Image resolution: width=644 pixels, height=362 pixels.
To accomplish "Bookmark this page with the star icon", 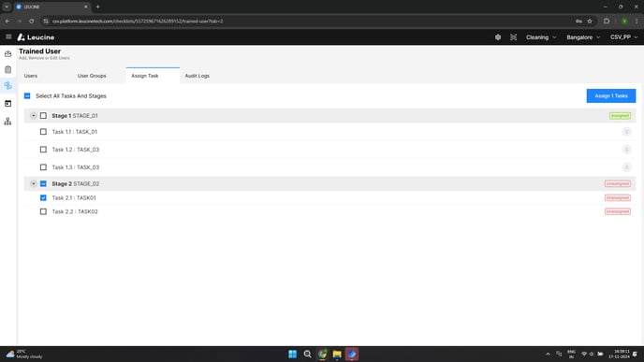I will 590,21.
